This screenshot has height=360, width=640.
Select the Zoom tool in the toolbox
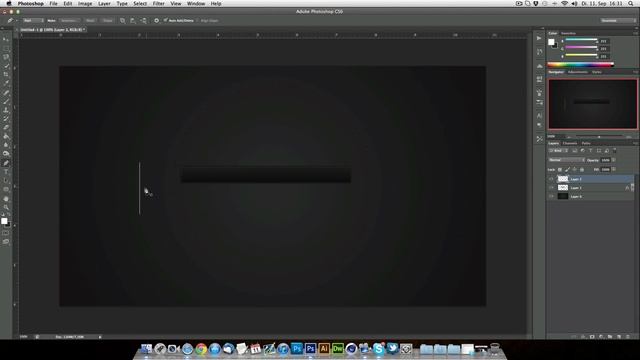click(6, 207)
